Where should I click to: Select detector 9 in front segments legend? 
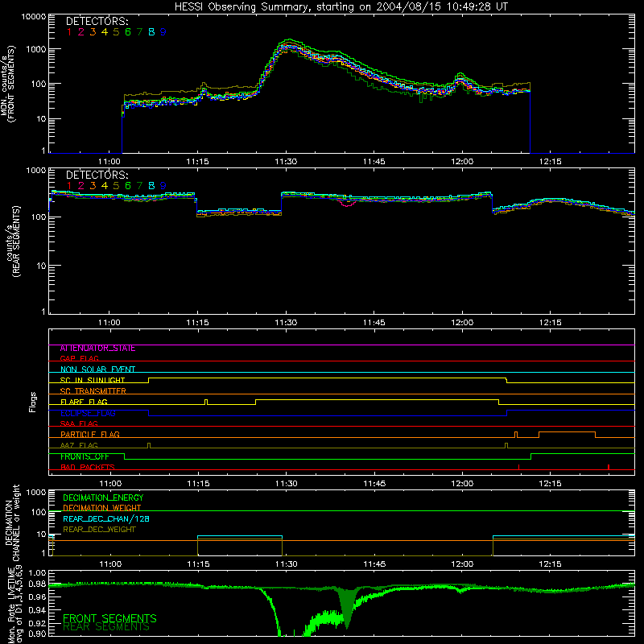coord(163,32)
